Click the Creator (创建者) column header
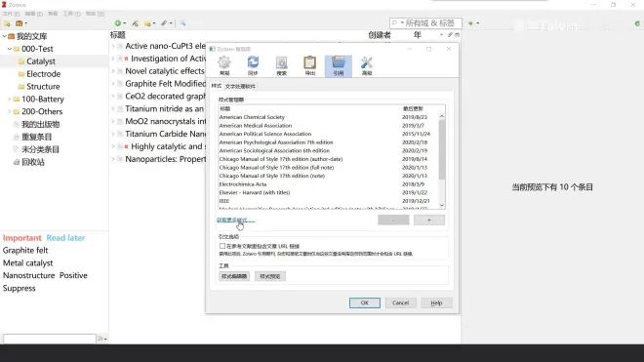The width and height of the screenshot is (644, 362). pyautogui.click(x=380, y=35)
